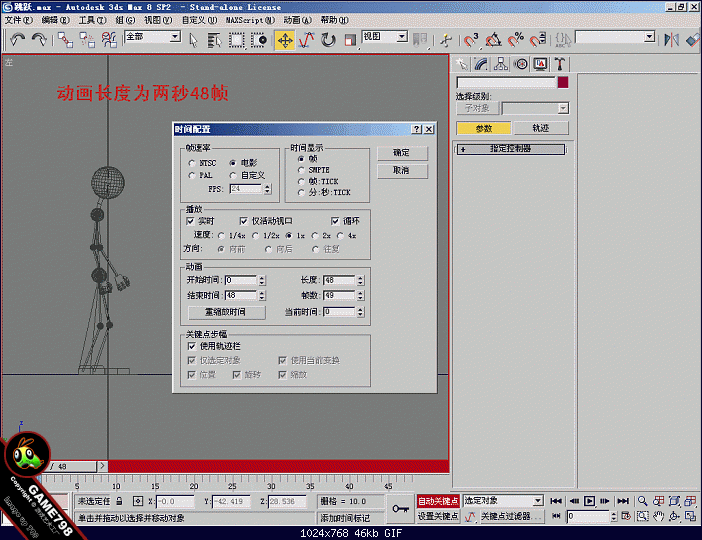Open the MAXScript menu

(x=246, y=20)
